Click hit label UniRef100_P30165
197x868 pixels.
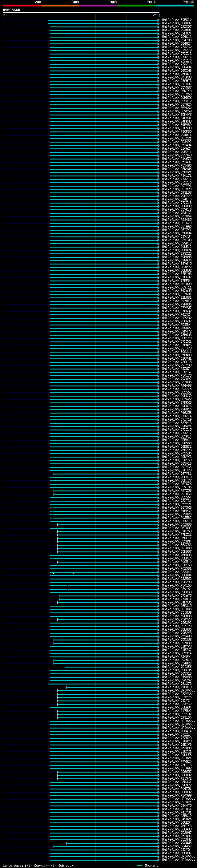pos(177,586)
